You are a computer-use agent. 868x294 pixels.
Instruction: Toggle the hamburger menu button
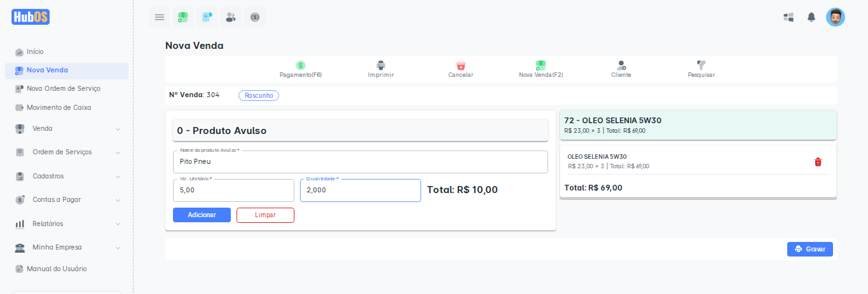pos(160,17)
